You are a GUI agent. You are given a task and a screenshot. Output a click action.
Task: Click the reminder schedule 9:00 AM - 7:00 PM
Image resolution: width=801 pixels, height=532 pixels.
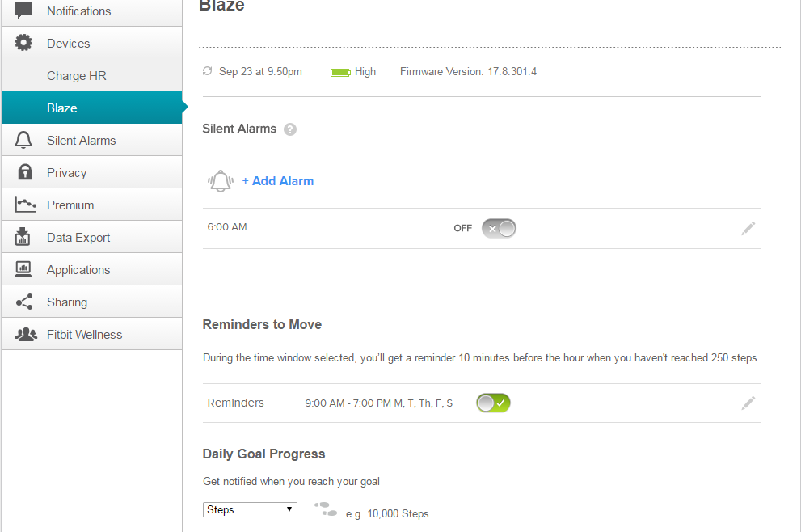coord(378,403)
